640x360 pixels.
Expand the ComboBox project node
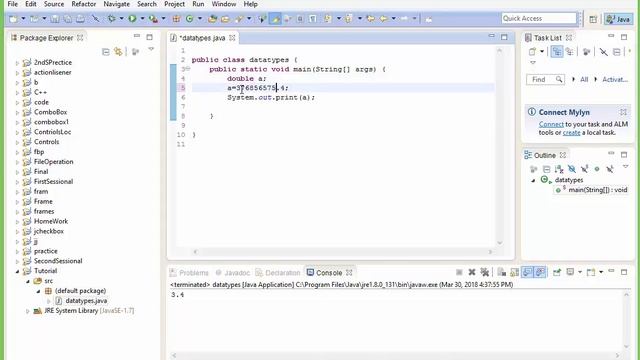tap(18, 112)
